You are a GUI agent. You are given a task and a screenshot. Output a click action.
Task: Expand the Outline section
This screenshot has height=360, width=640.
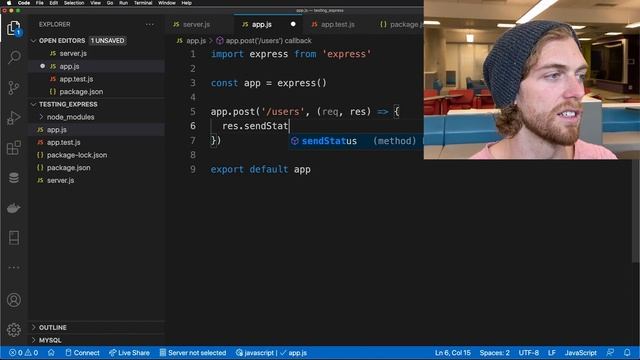pos(53,328)
